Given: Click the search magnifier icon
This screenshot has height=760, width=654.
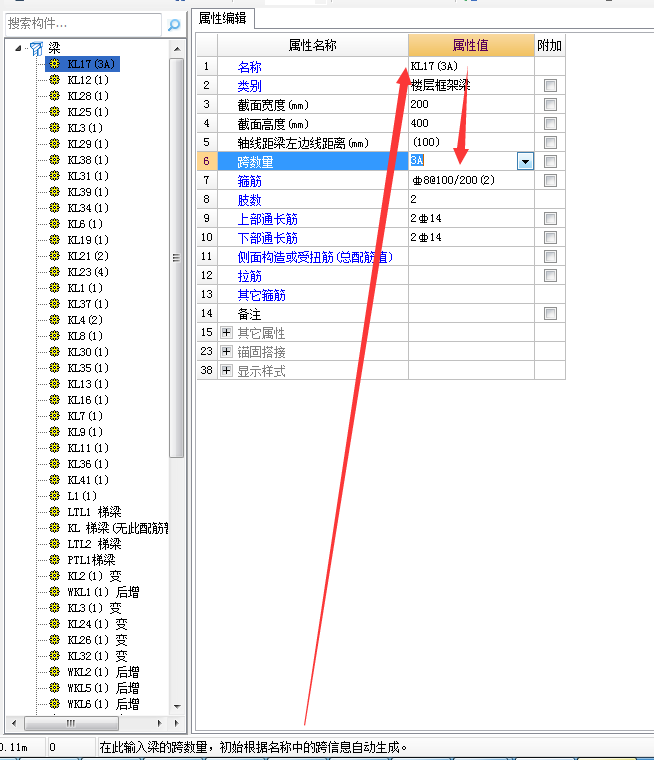Looking at the screenshot, I should [174, 24].
